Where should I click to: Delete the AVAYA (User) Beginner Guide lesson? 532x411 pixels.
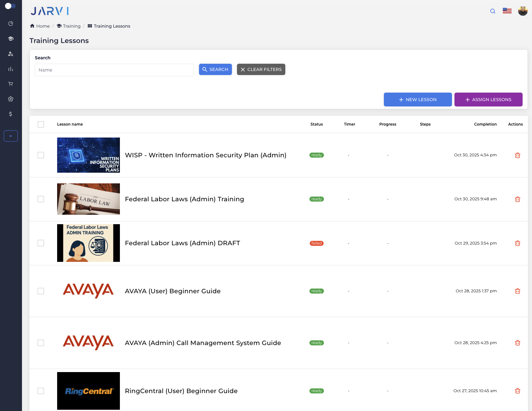pyautogui.click(x=518, y=291)
